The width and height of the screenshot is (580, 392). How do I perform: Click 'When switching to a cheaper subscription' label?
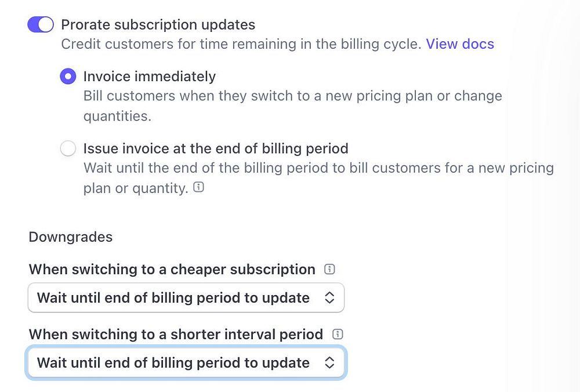[x=172, y=270]
